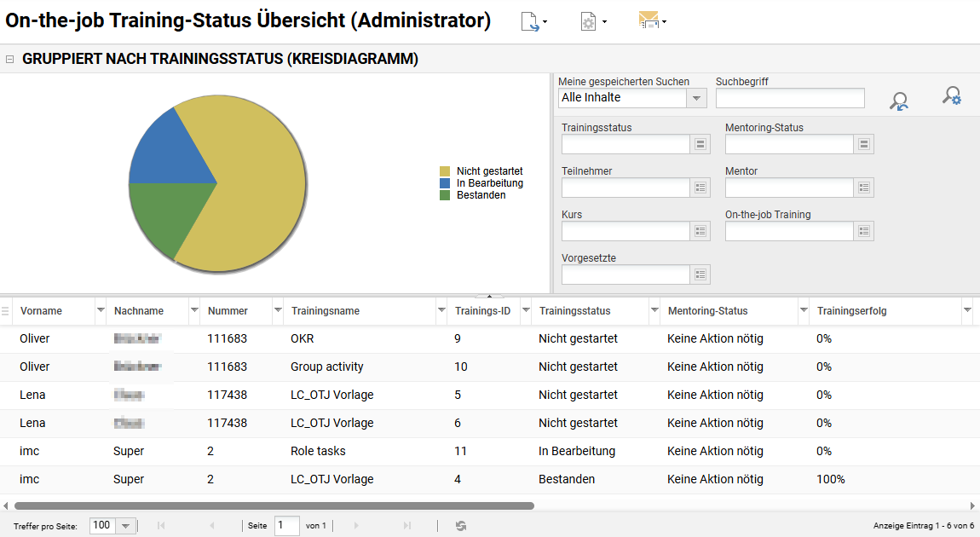Click the Suchbegriff search field
Viewport: 980px width, 537px height.
click(789, 97)
